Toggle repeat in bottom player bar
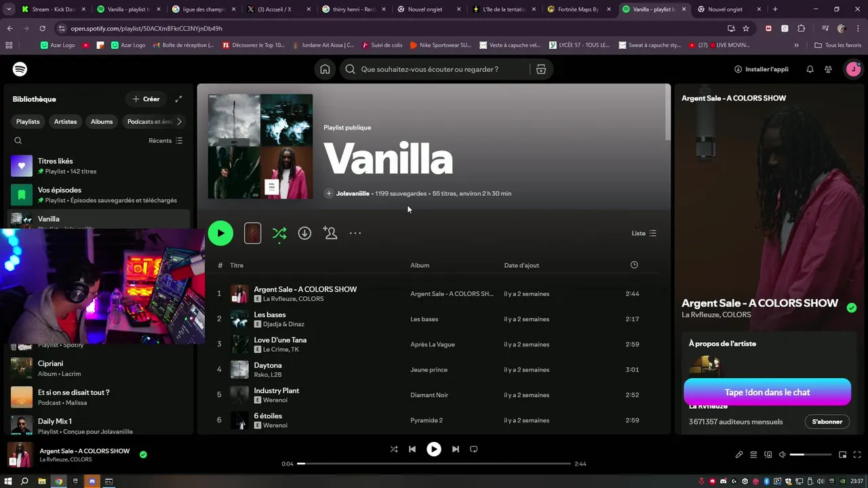868x488 pixels. click(474, 449)
